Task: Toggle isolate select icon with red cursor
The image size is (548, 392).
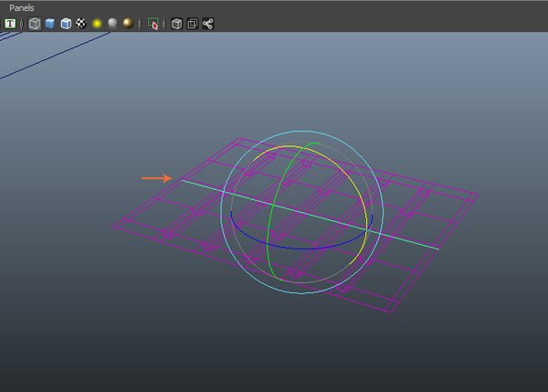Action: pos(153,24)
